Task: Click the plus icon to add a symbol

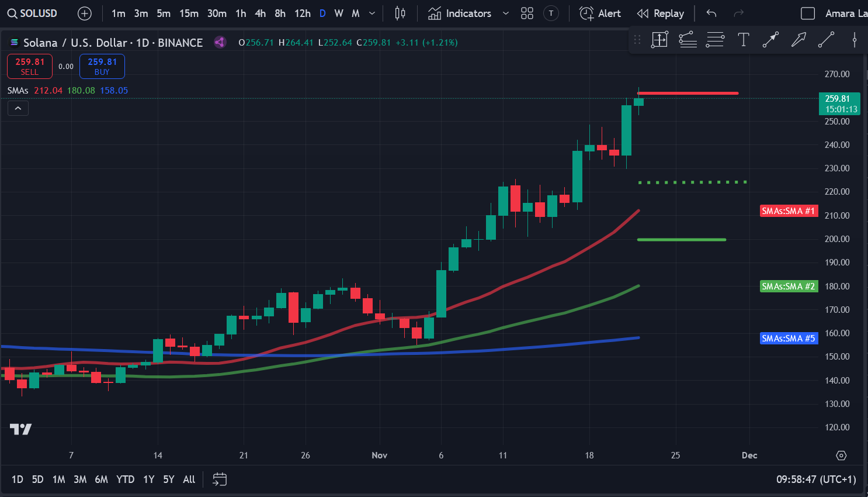Action: 85,13
